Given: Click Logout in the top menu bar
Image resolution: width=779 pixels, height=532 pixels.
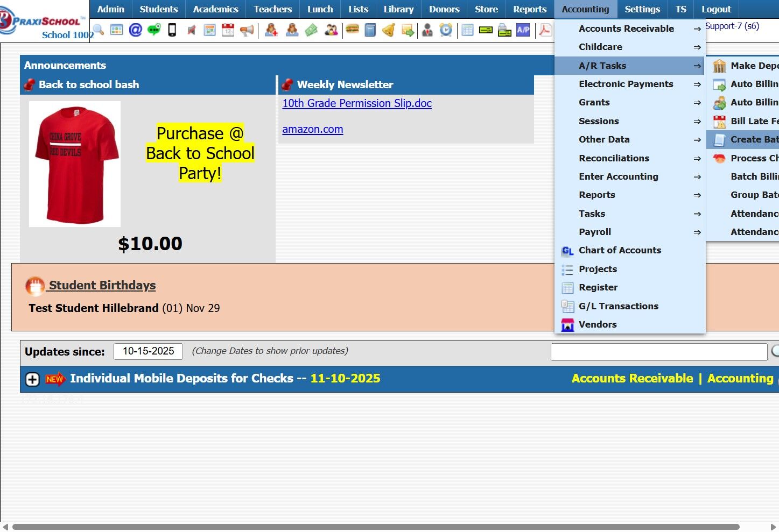Looking at the screenshot, I should point(716,9).
